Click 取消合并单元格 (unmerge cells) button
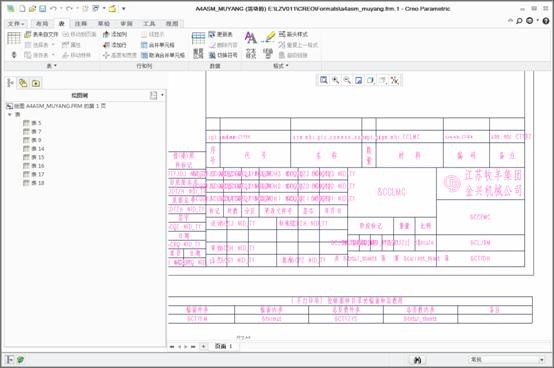 click(x=163, y=55)
